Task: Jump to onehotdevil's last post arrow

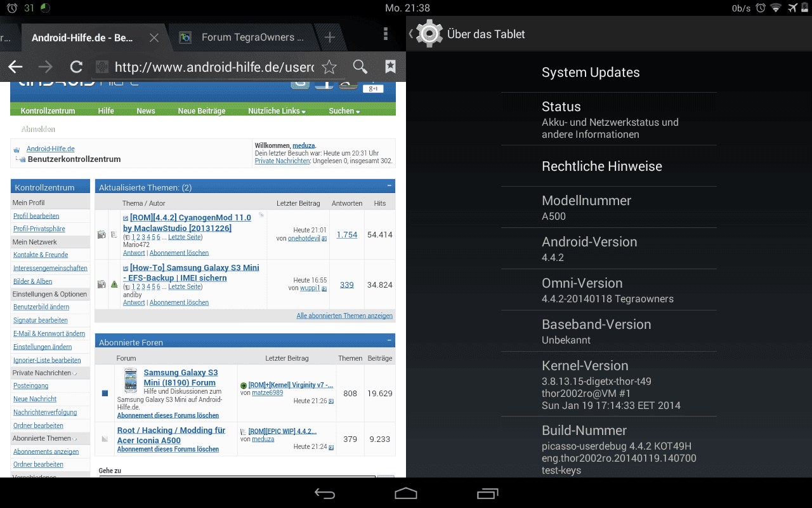Action: [x=324, y=239]
